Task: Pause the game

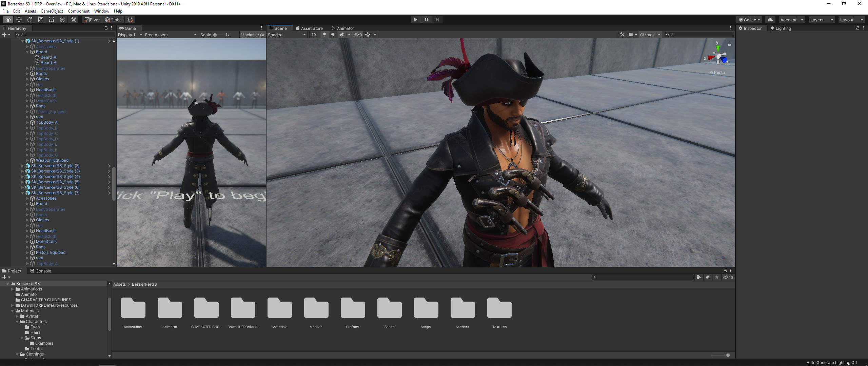Action: [427, 20]
